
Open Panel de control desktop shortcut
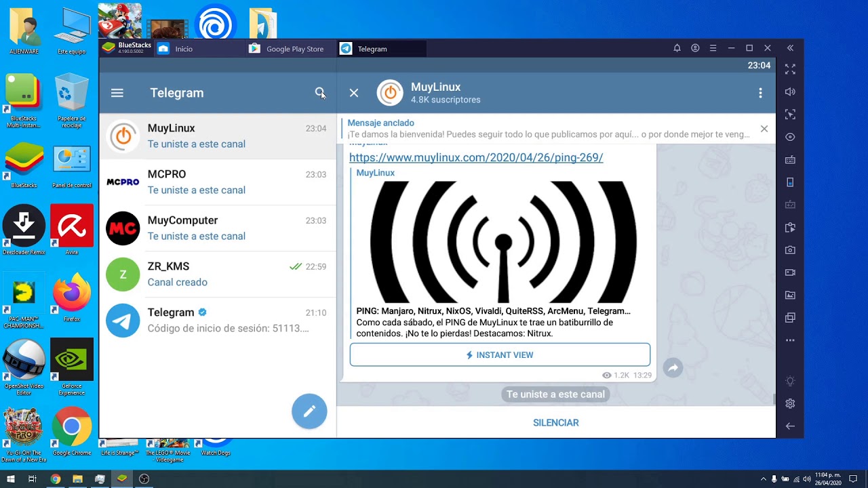71,167
